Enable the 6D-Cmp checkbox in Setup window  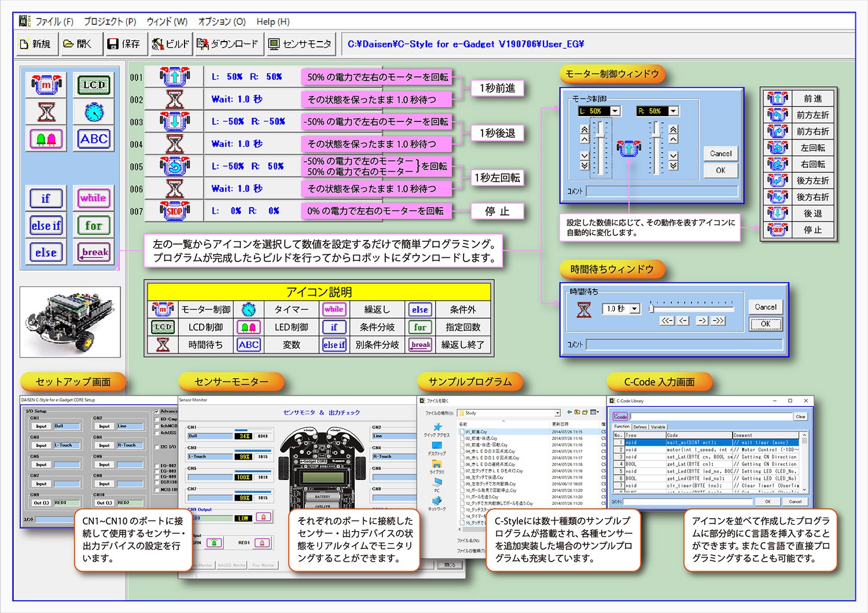pos(157,419)
